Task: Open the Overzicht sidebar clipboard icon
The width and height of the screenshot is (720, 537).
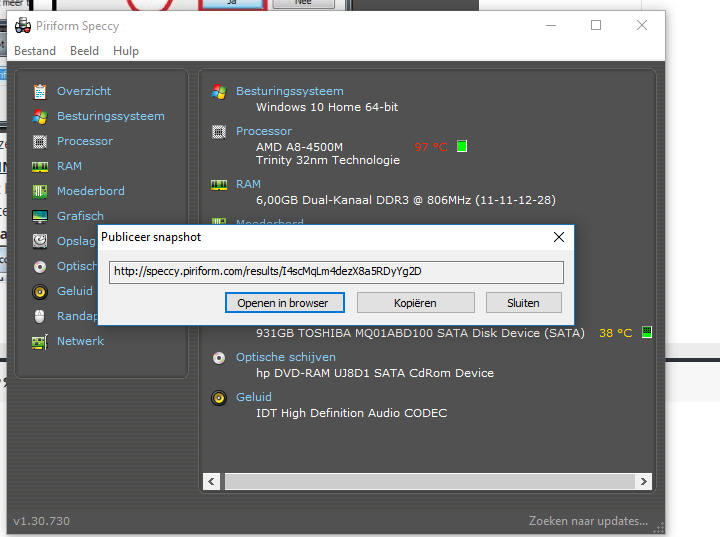Action: point(40,92)
